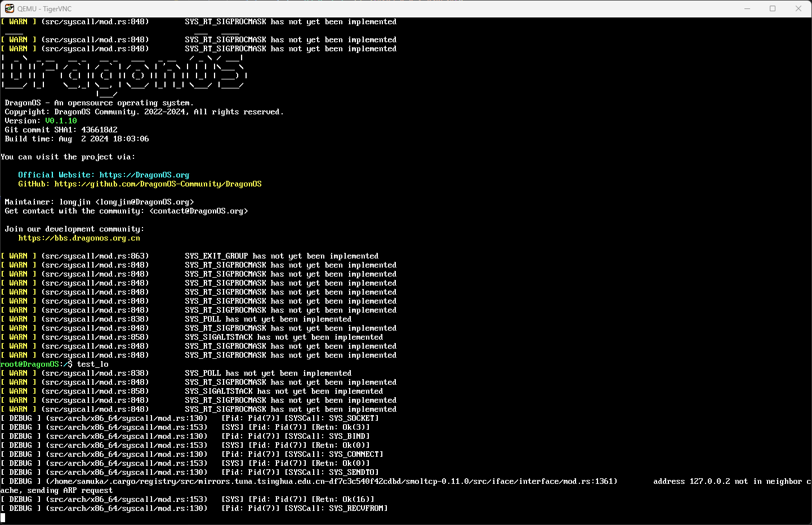
Task: Select the green version number V0.1.10
Action: [x=61, y=121]
